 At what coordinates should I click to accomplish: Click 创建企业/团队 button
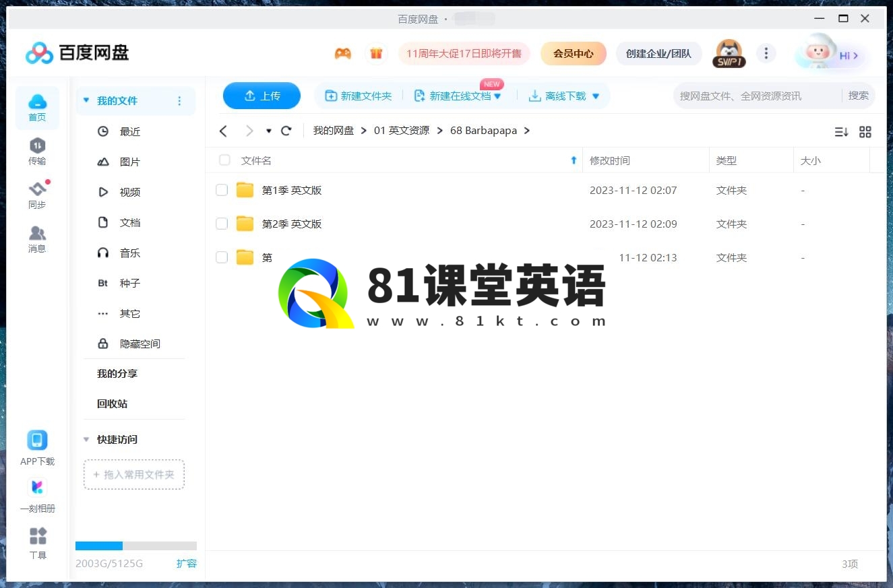pyautogui.click(x=658, y=54)
